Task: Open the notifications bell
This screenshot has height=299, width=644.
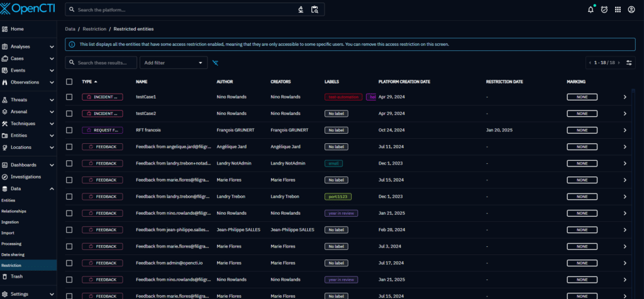Action: [590, 9]
